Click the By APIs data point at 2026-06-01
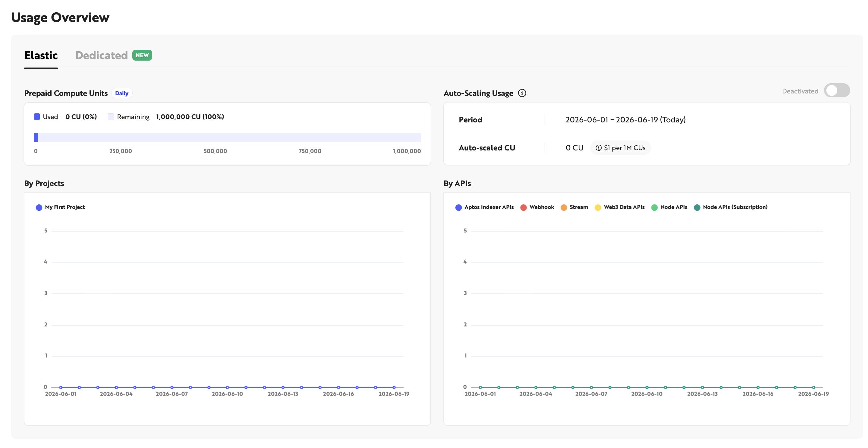This screenshot has height=448, width=868. click(x=480, y=387)
